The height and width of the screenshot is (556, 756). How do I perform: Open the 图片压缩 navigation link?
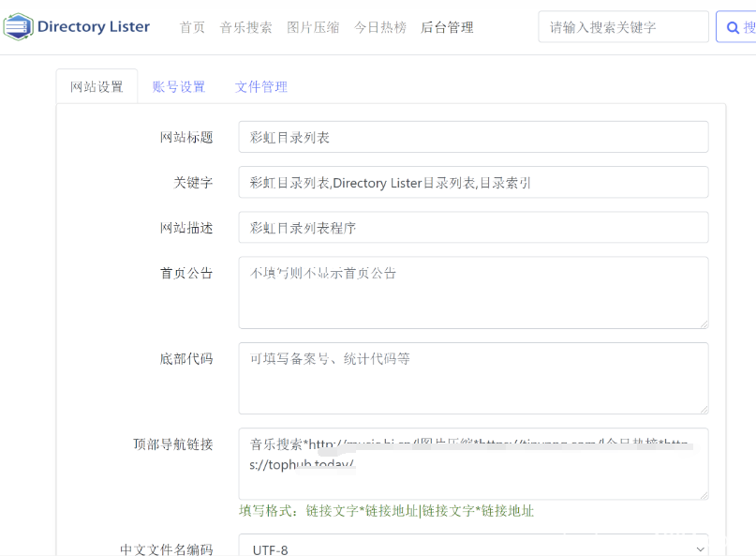pyautogui.click(x=313, y=27)
